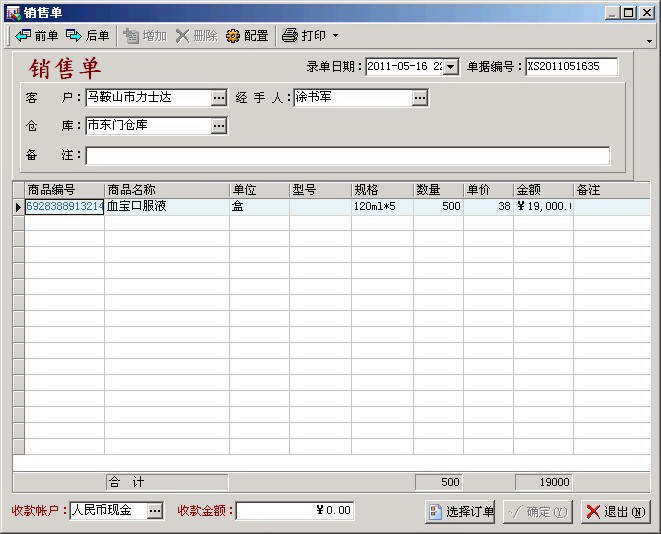661x534 pixels.
Task: Click into 收款帐户 field 人民币现金
Action: [109, 511]
